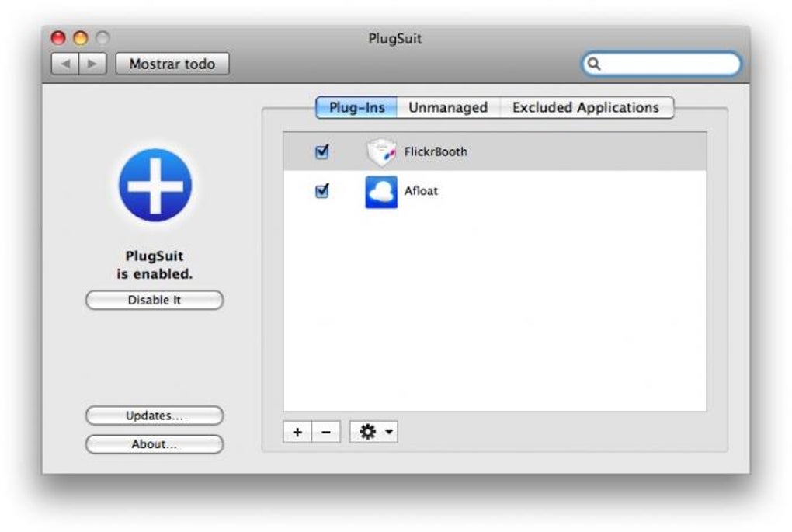The height and width of the screenshot is (532, 792).
Task: Click the search magnifier icon
Action: 594,64
